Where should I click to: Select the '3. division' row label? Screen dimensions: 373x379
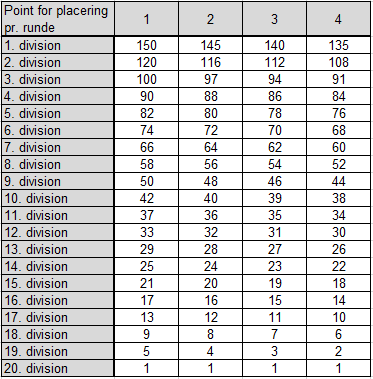pos(58,79)
